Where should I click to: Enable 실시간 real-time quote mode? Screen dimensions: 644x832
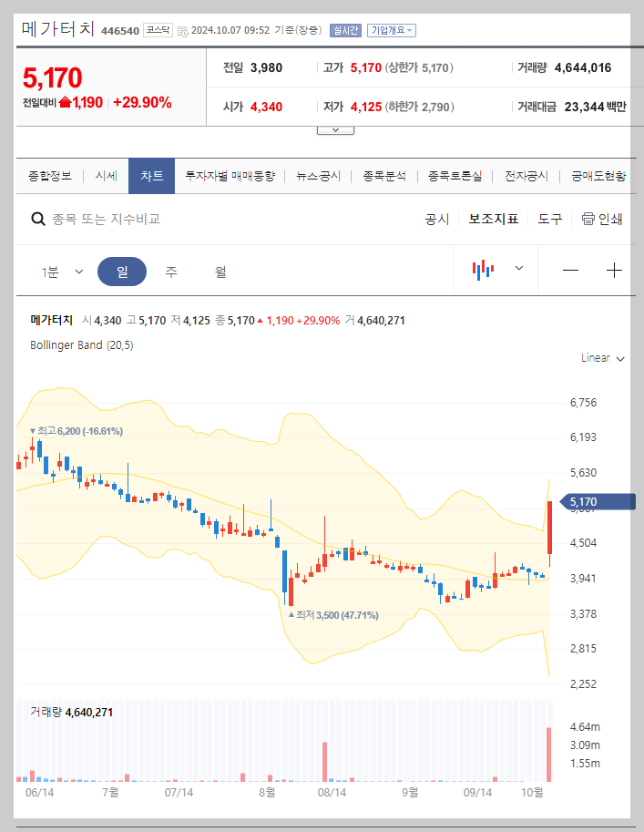345,30
